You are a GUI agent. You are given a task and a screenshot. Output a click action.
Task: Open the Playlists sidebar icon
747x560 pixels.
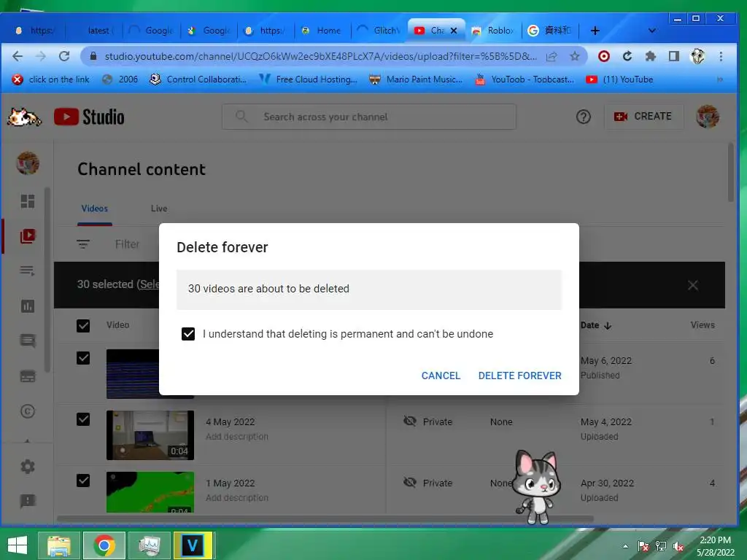click(x=28, y=271)
